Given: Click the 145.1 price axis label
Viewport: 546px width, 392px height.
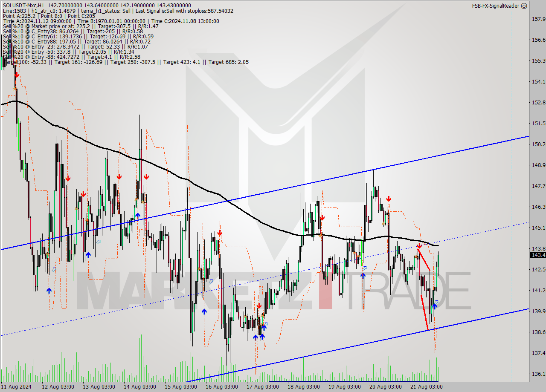Looking at the screenshot, I should (x=538, y=228).
